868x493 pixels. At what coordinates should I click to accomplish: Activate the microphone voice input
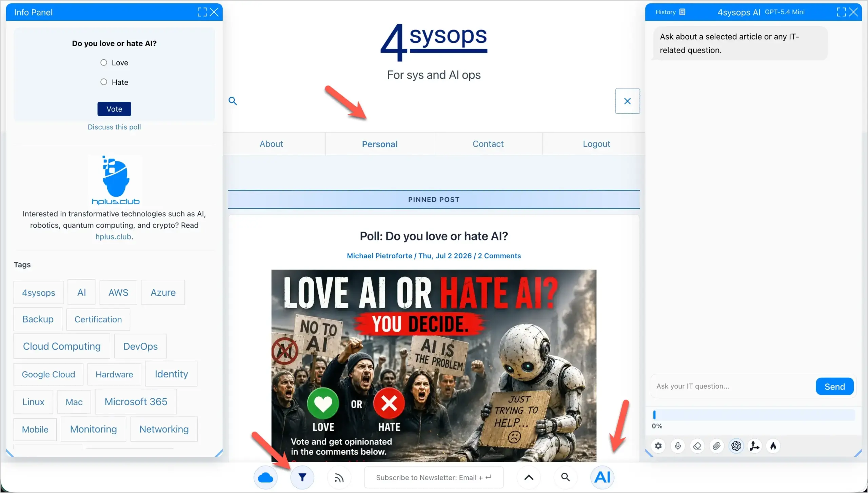pyautogui.click(x=678, y=446)
